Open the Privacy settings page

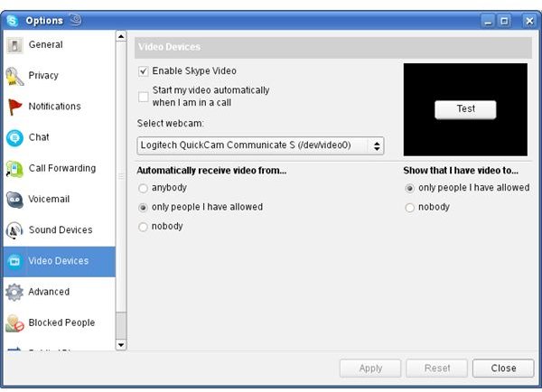(x=59, y=76)
